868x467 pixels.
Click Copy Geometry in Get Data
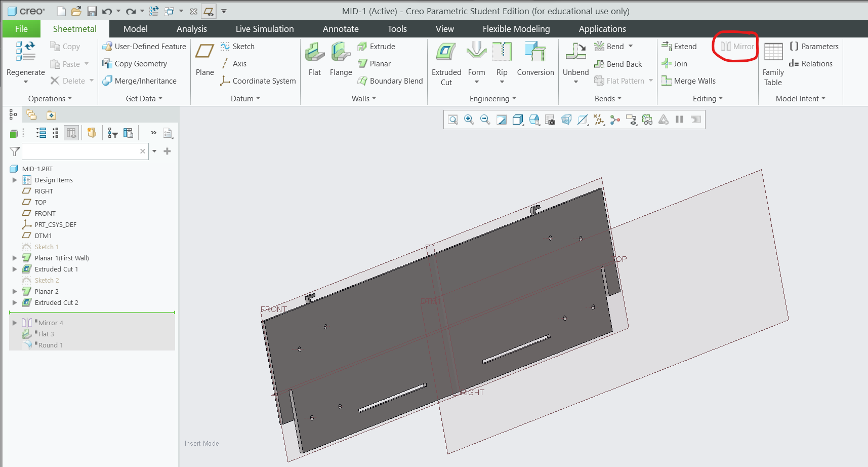click(140, 63)
